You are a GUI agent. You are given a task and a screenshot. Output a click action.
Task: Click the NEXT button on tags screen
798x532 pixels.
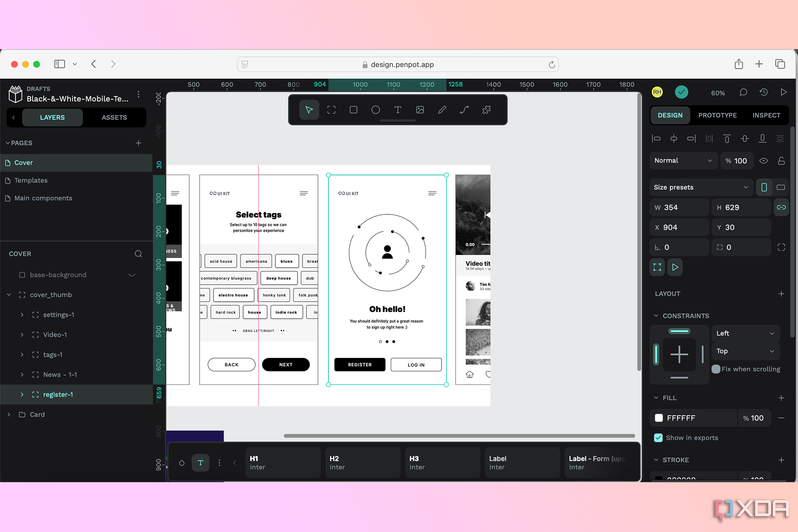[286, 364]
